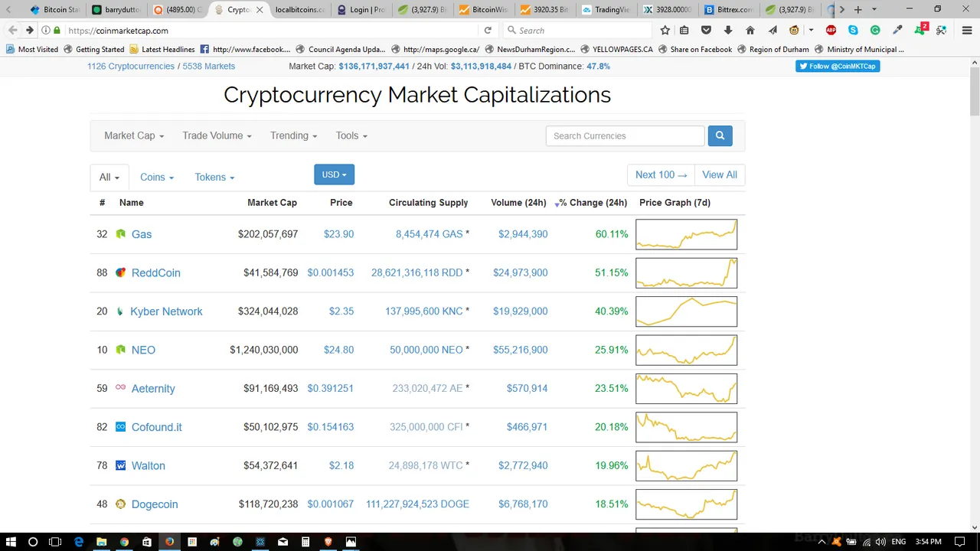The image size is (980, 551).
Task: Go to the browser Home icon
Action: tap(750, 31)
